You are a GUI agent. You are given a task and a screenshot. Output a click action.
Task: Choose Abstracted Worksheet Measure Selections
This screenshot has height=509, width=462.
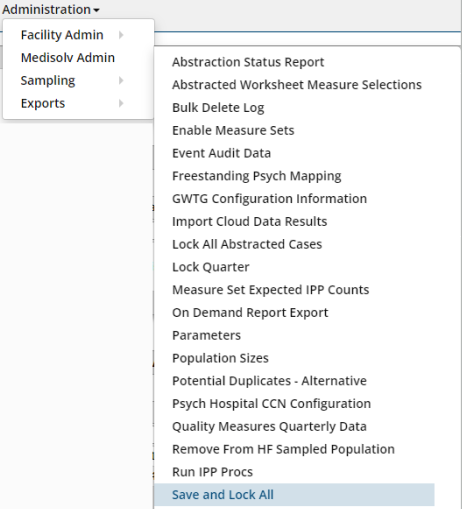297,85
